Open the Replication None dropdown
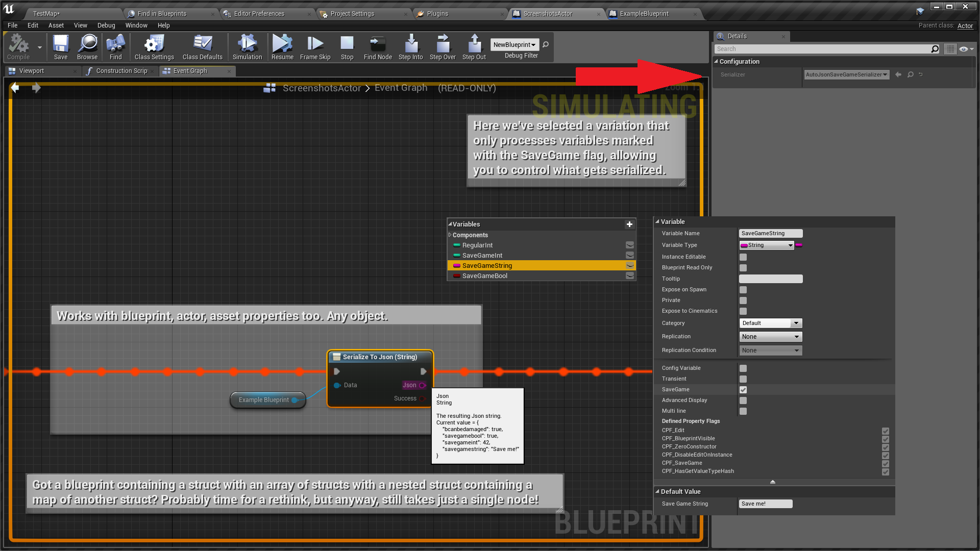 [771, 337]
